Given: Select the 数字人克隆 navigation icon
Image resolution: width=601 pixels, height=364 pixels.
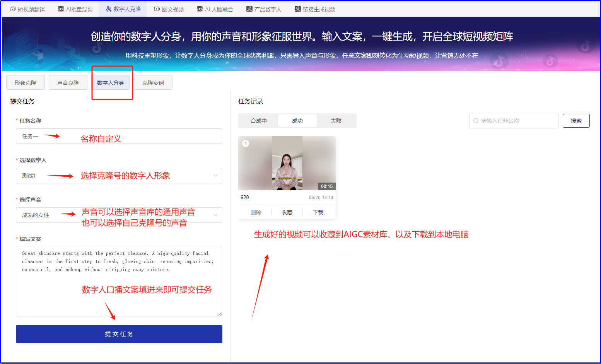Looking at the screenshot, I should tap(108, 9).
